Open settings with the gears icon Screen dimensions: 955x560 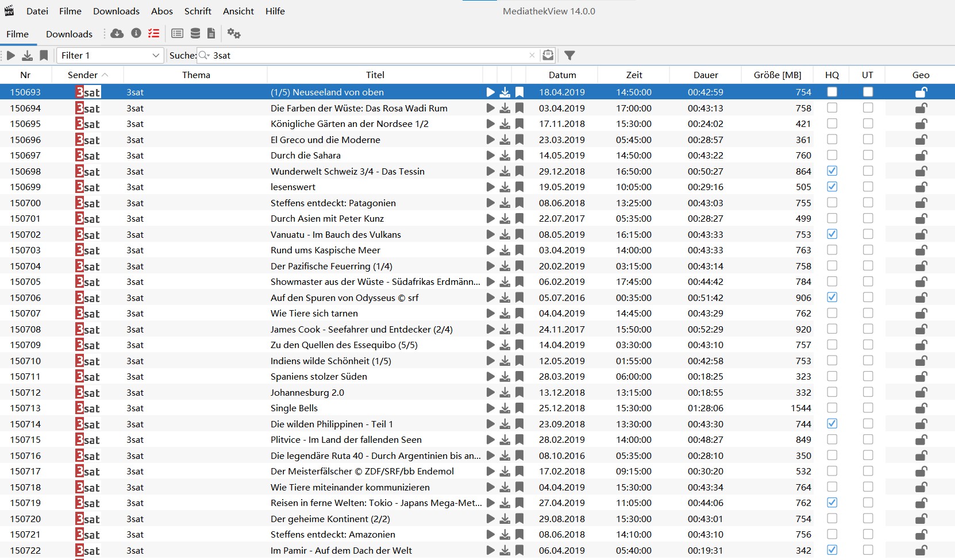pos(234,33)
